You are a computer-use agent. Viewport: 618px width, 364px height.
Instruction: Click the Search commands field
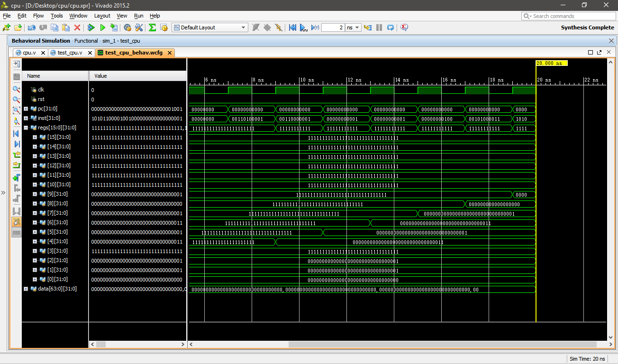[568, 16]
